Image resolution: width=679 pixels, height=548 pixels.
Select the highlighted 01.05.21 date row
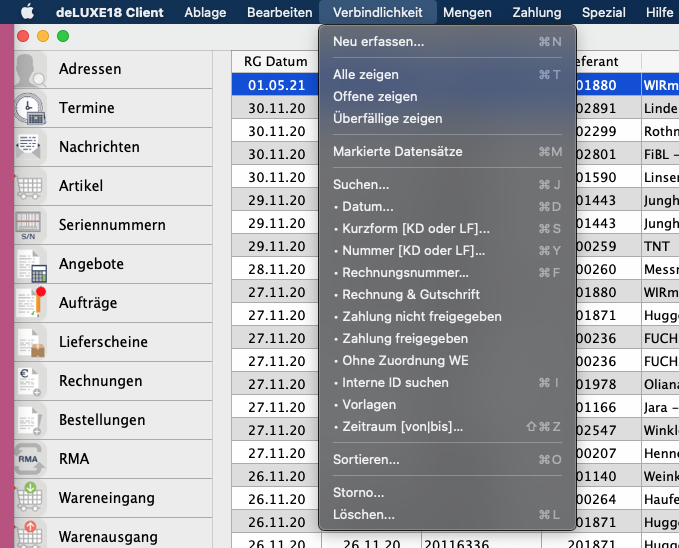pos(277,85)
